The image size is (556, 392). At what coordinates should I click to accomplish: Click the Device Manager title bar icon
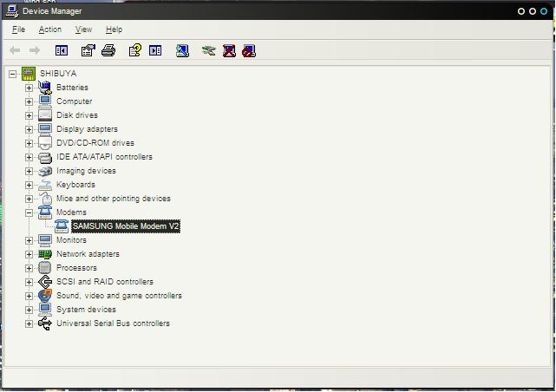[11, 11]
